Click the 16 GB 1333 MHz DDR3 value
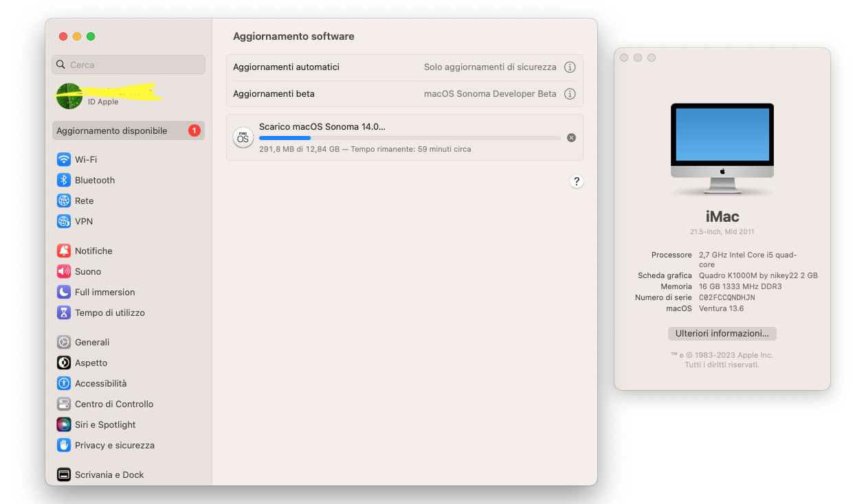 [740, 286]
